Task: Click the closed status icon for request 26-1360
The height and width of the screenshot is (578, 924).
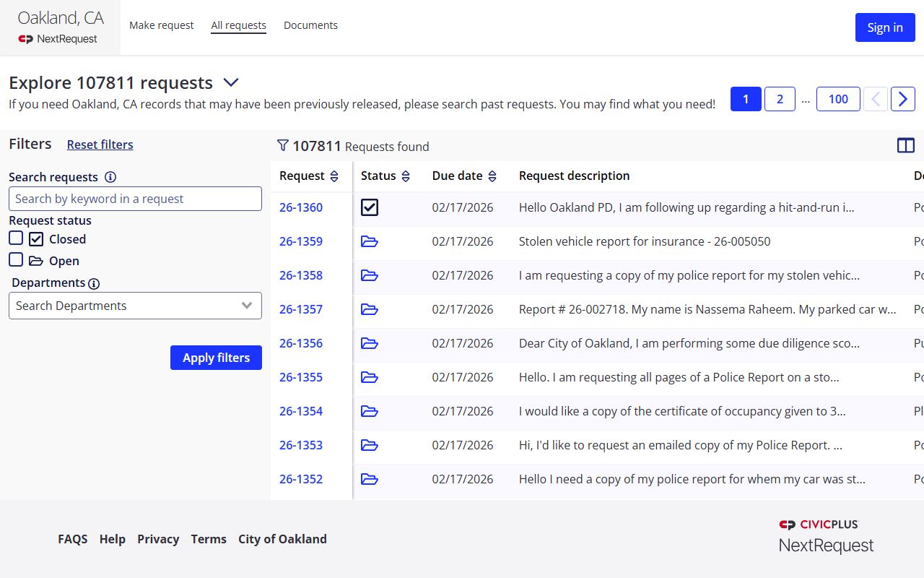Action: point(370,207)
